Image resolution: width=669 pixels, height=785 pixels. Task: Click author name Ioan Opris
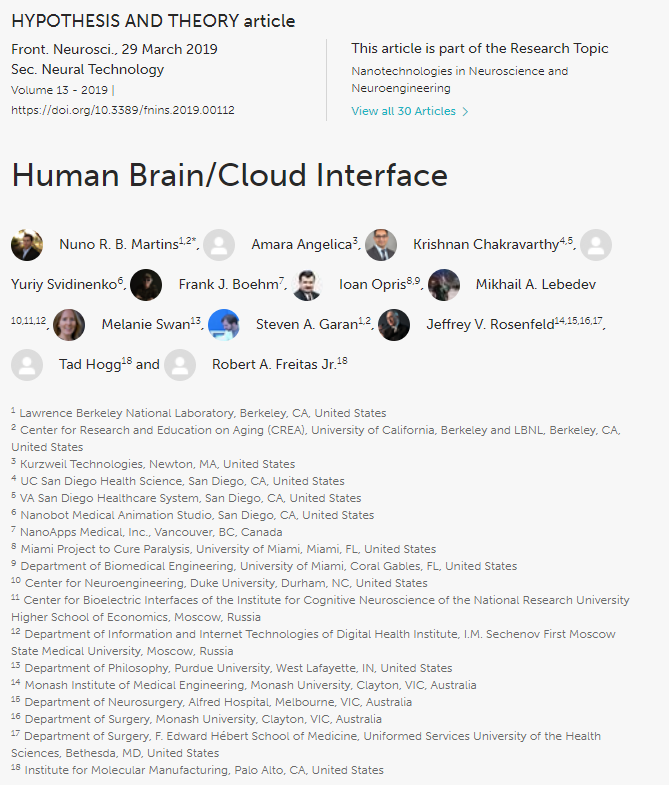[x=373, y=284]
